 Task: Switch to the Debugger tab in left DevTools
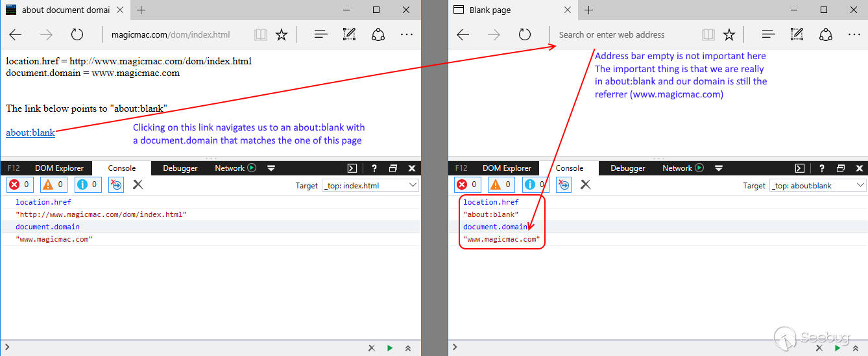pyautogui.click(x=180, y=168)
